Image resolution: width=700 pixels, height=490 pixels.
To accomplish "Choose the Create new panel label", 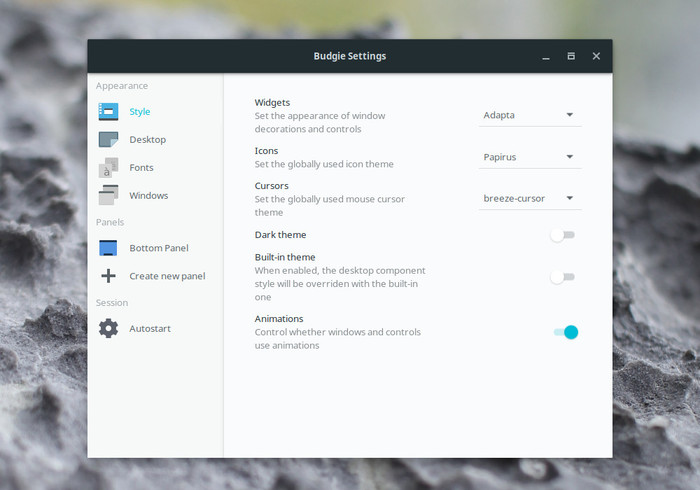I will (x=167, y=276).
